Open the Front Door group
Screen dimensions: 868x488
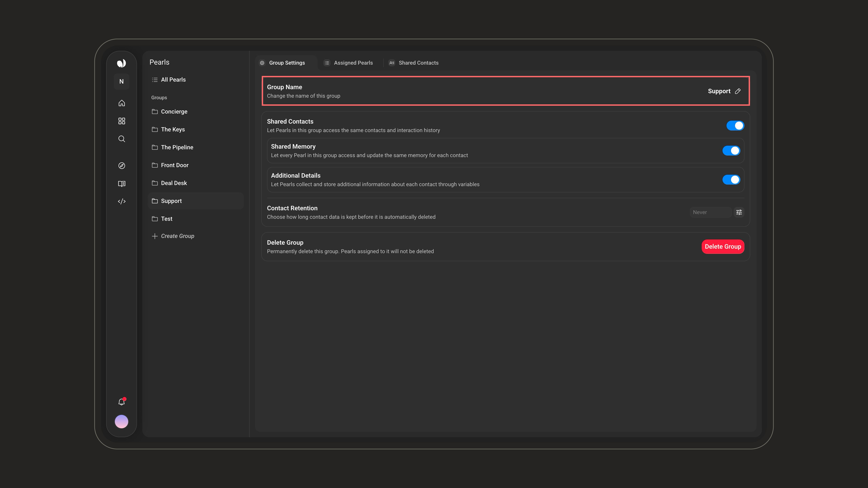pyautogui.click(x=195, y=165)
